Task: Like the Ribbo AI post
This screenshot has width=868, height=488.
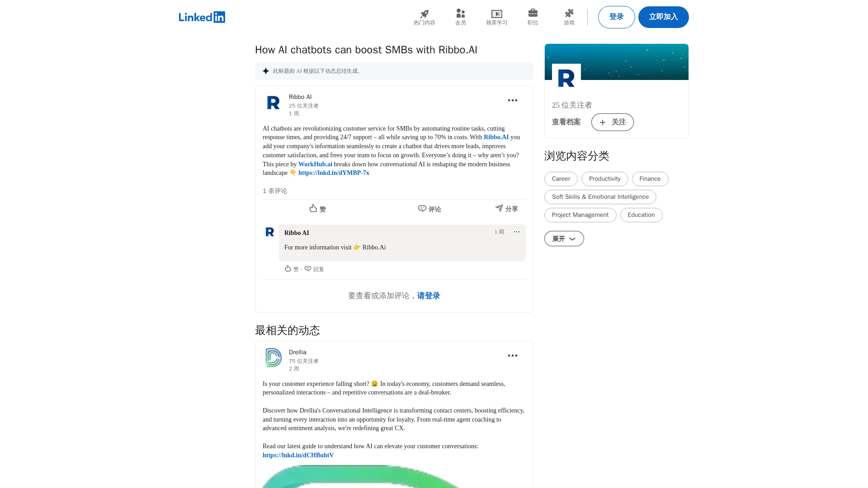Action: tap(317, 209)
